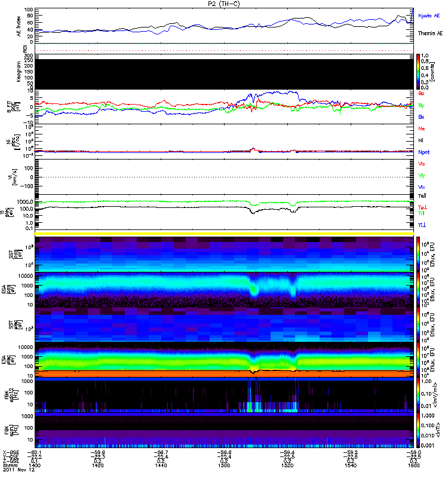
Task: Click the ESA ions Eflux color bar
Action: click(419, 290)
